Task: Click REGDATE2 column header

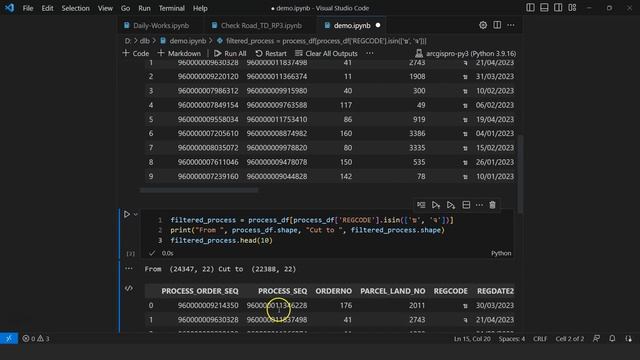Action: pyautogui.click(x=496, y=291)
